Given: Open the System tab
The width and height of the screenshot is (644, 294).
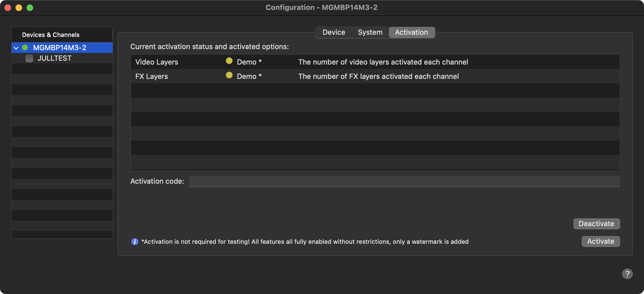Looking at the screenshot, I should pyautogui.click(x=370, y=33).
